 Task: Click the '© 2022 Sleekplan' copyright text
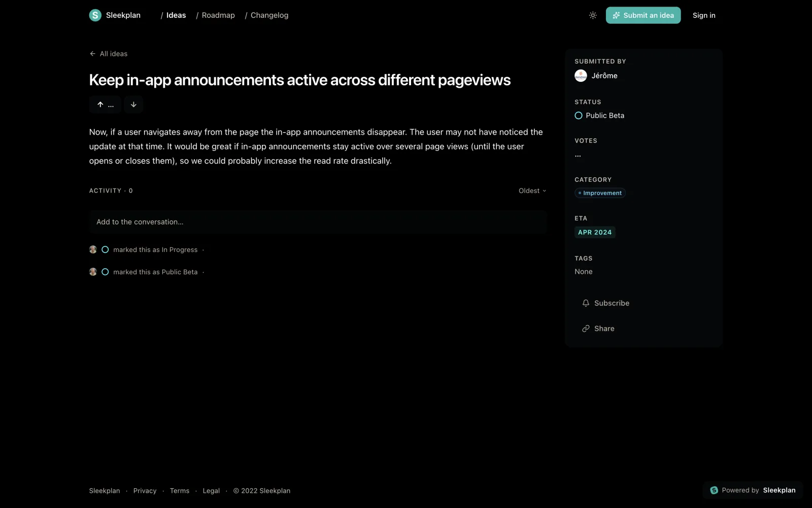[262, 491]
